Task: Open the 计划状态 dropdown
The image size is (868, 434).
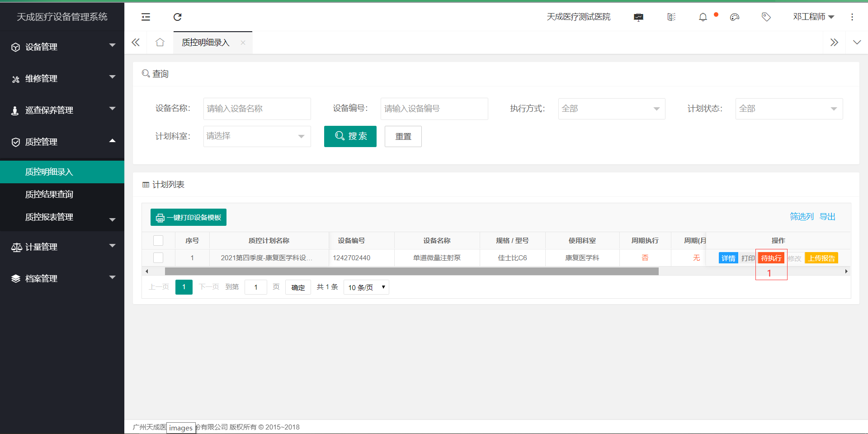Action: click(x=789, y=109)
